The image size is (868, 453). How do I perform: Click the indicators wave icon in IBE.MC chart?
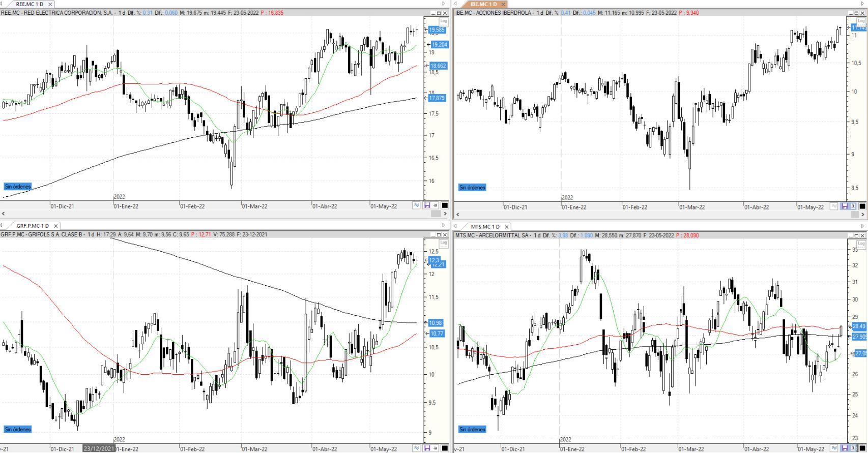(x=834, y=206)
